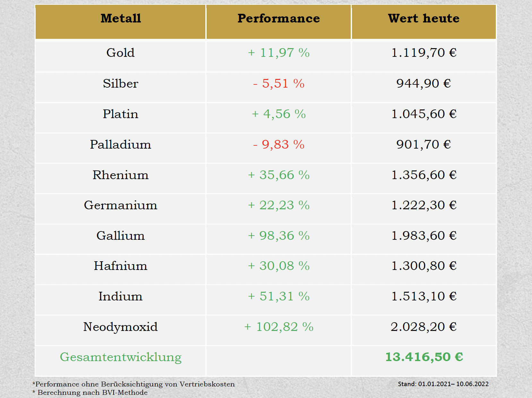
Task: Select Neodymoxid performance +102,82 %
Action: pyautogui.click(x=279, y=327)
